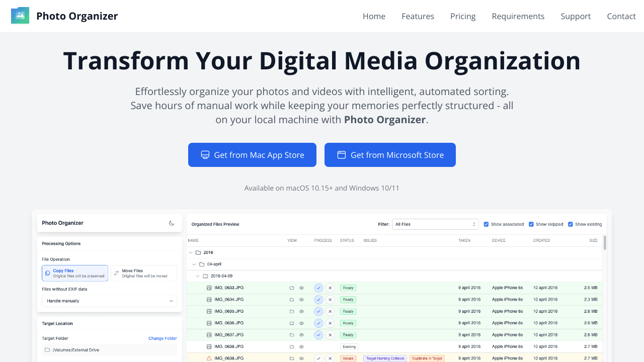
Task: Collapse the 04-april folder chevron
Action: point(194,264)
